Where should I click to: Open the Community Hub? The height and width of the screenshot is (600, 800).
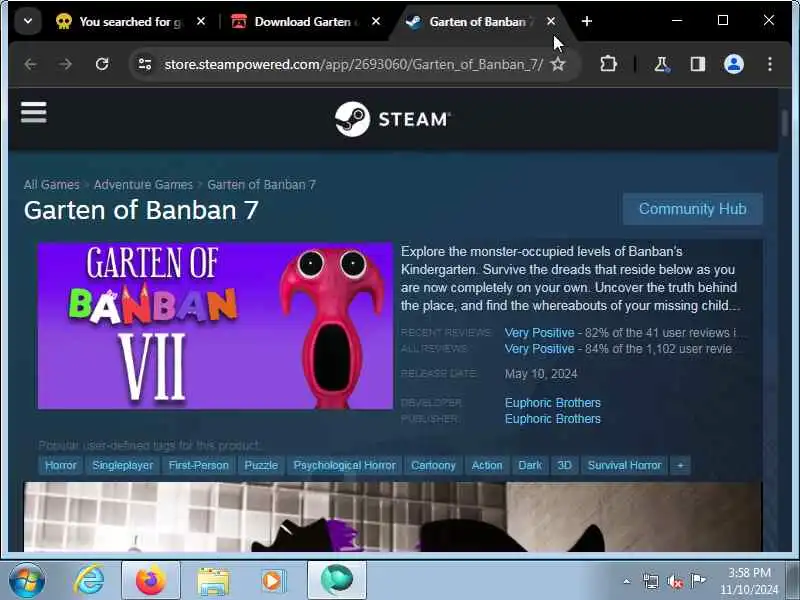(x=692, y=209)
